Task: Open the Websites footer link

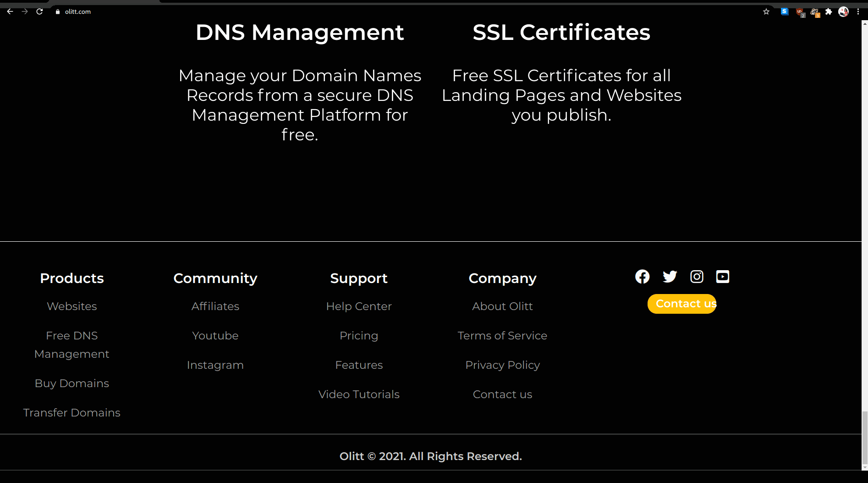Action: tap(72, 306)
